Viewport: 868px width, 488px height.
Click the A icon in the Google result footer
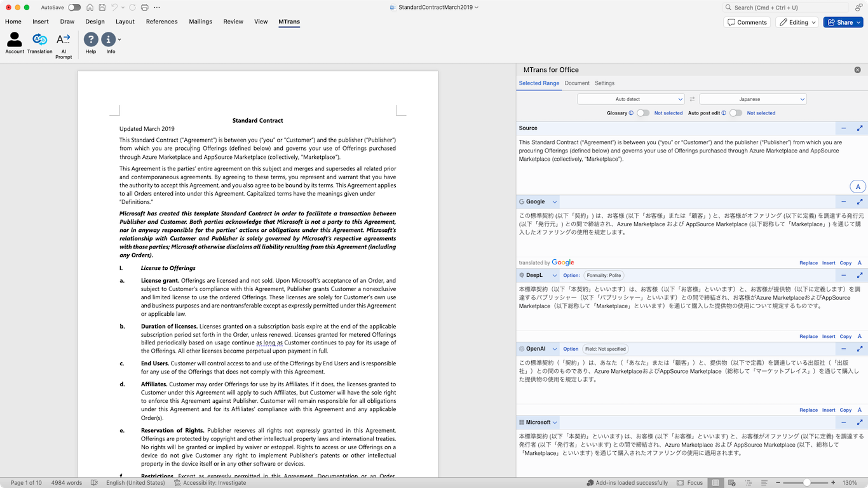coord(860,263)
